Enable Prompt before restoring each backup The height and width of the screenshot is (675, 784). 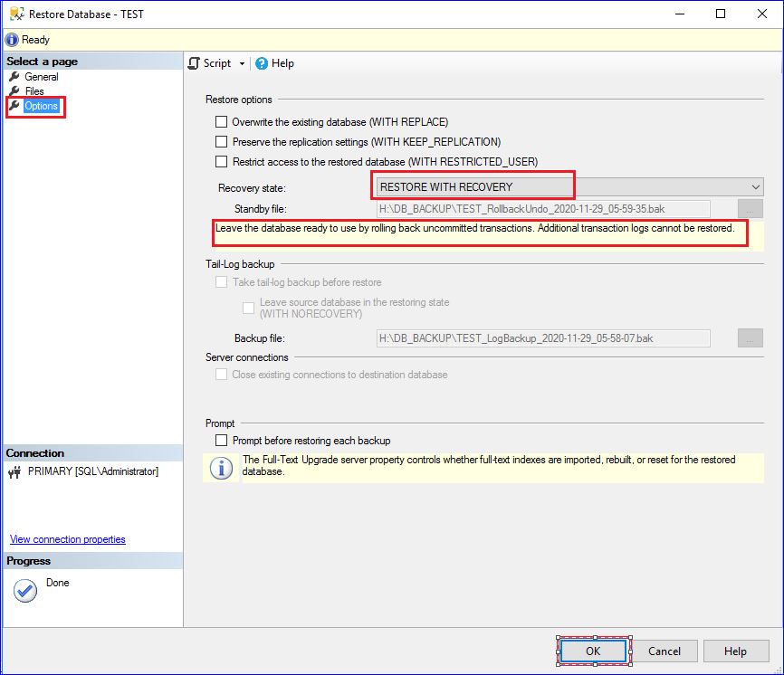pos(221,441)
